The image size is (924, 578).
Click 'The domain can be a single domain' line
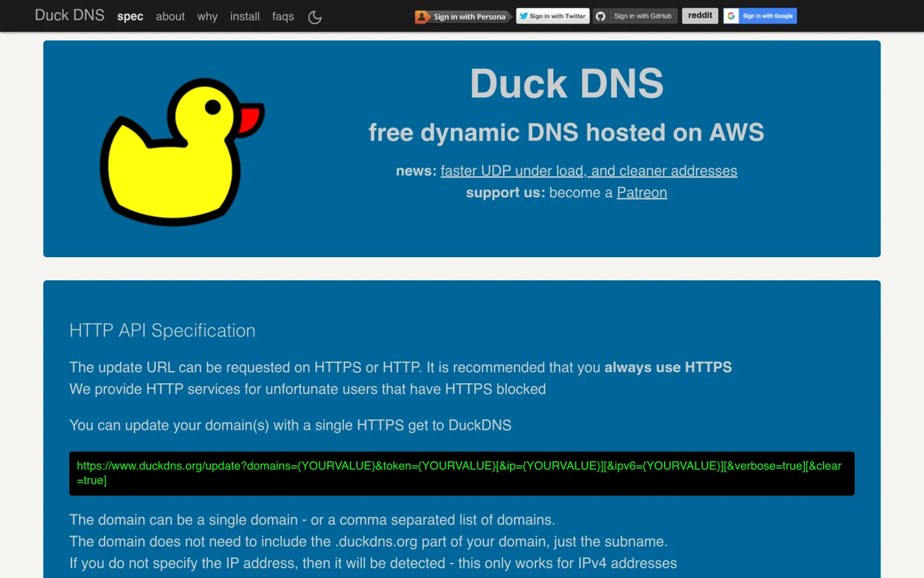[312, 520]
